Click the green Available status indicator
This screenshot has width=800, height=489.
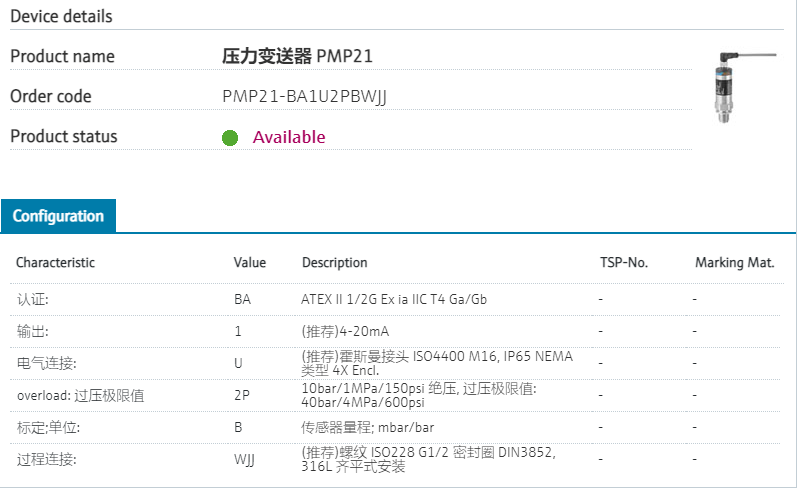pyautogui.click(x=230, y=137)
